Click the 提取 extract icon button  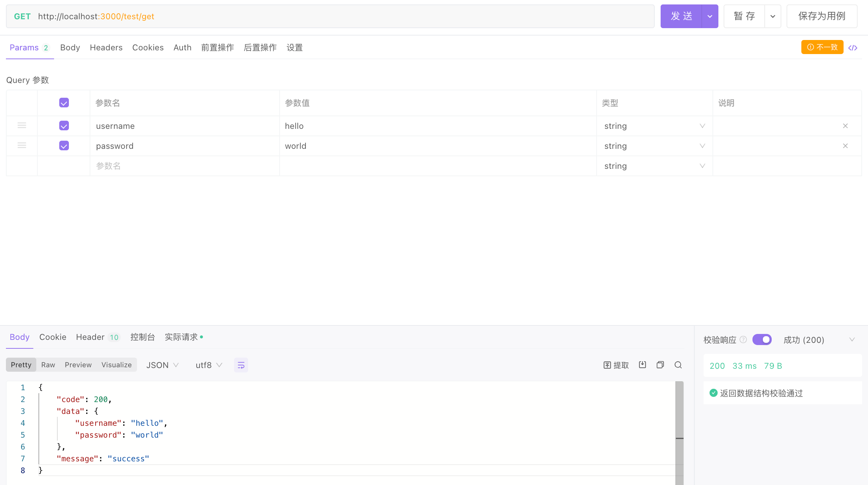616,365
